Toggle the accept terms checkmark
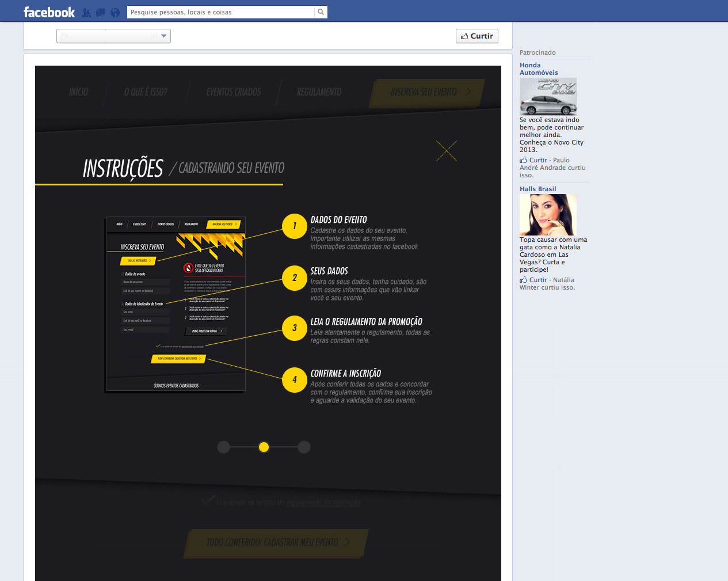 [208, 500]
